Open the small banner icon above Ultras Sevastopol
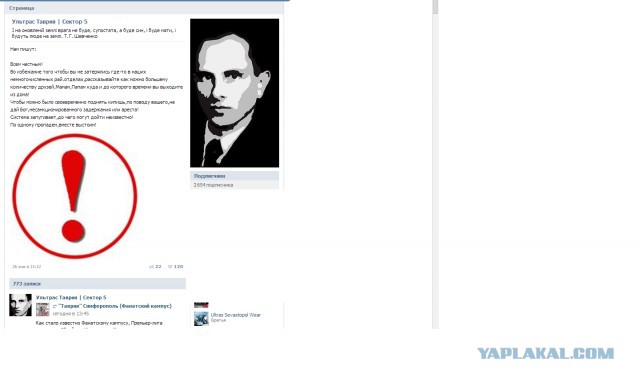The image size is (640, 383). coord(201,305)
